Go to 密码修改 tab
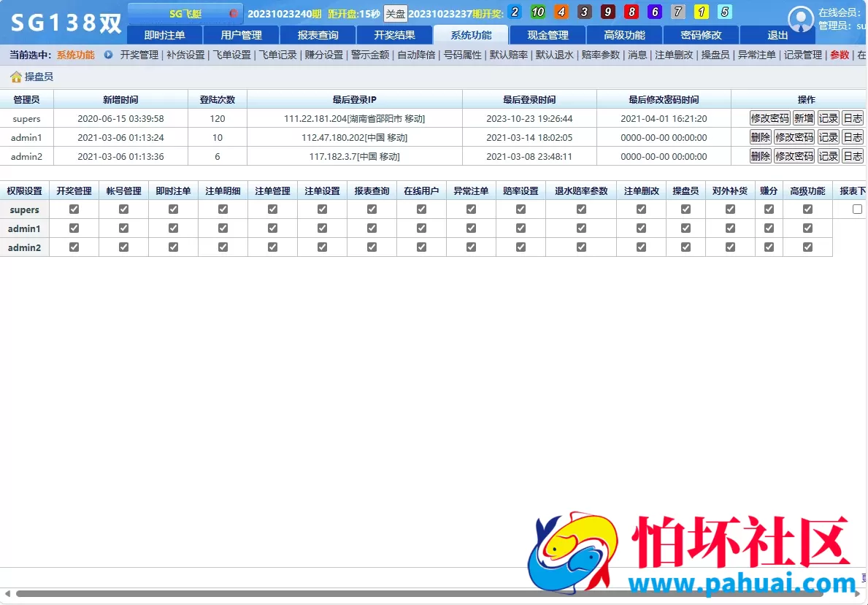This screenshot has height=605, width=868. point(701,35)
